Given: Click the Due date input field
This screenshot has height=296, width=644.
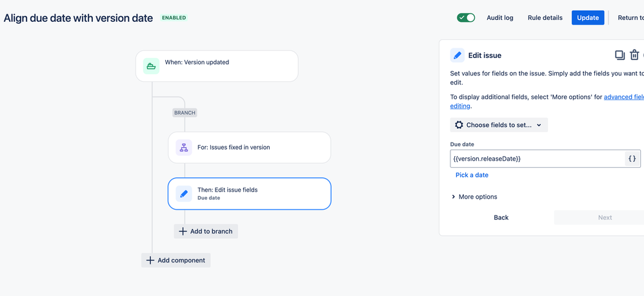Looking at the screenshot, I should pos(538,159).
